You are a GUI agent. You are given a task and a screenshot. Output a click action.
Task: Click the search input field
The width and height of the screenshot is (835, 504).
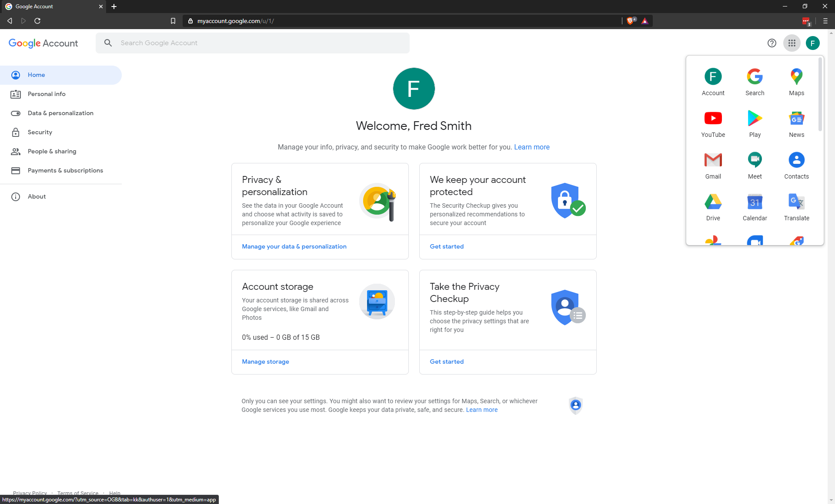point(253,43)
